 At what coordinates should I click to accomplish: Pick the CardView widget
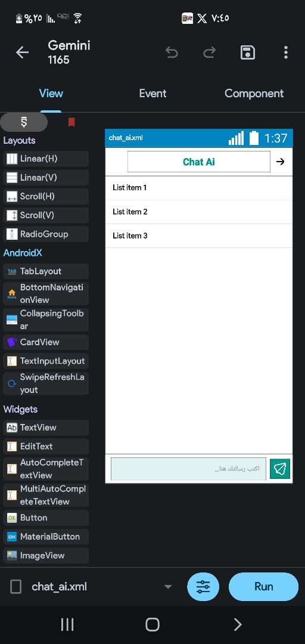point(45,342)
